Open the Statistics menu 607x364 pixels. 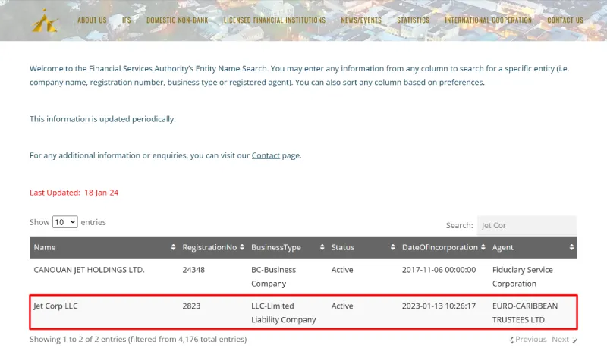pyautogui.click(x=413, y=20)
